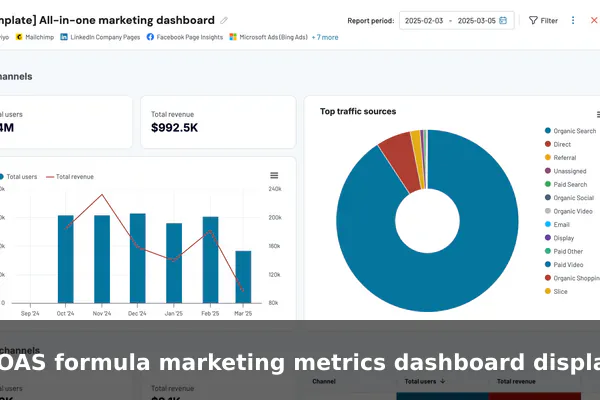Click the pencil edit icon beside dashboard title
The width and height of the screenshot is (600, 400).
click(224, 20)
